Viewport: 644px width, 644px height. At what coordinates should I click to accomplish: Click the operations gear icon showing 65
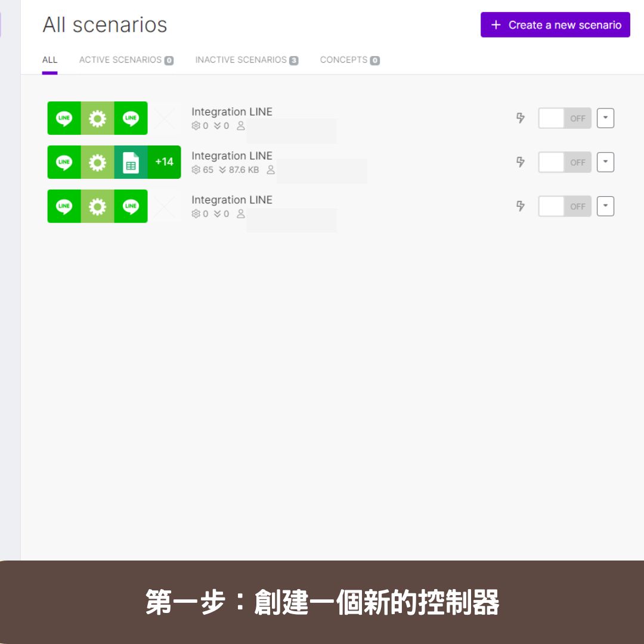[196, 169]
